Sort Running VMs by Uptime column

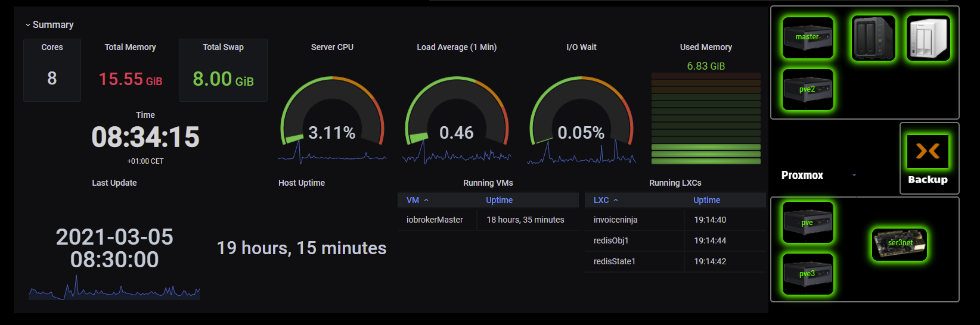(499, 200)
